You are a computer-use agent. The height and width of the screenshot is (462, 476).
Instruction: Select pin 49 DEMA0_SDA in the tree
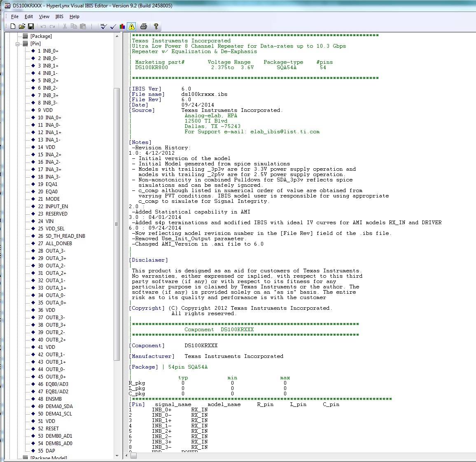pyautogui.click(x=55, y=406)
